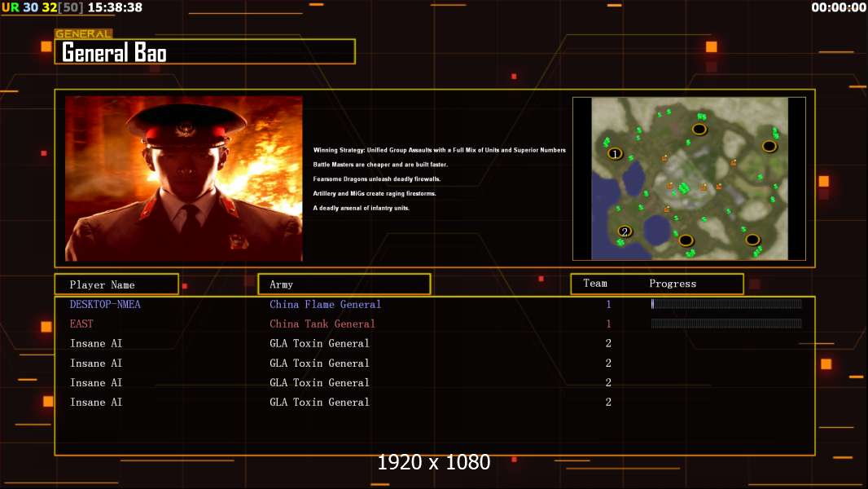868x489 pixels.
Task: Click the DESKTOP-NMEA loading progress bar
Action: (726, 303)
